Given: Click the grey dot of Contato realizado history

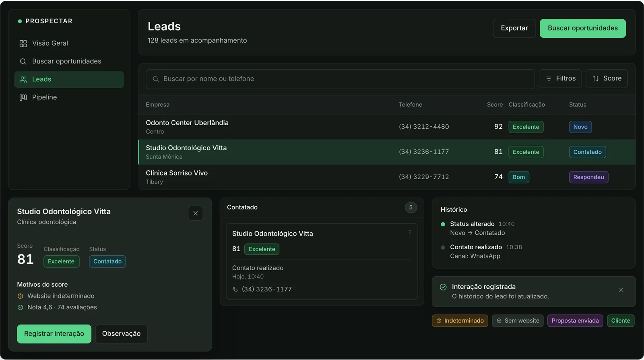Looking at the screenshot, I should [443, 248].
